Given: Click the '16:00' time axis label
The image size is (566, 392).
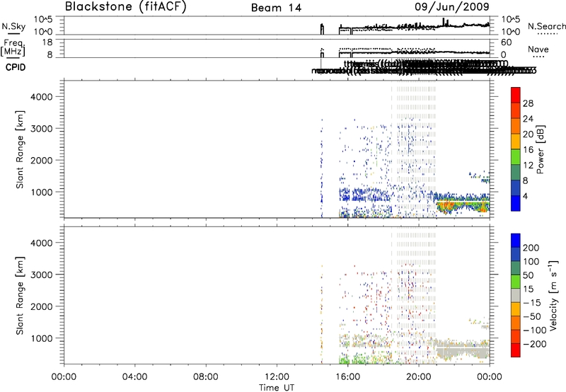Looking at the screenshot, I should [x=347, y=377].
